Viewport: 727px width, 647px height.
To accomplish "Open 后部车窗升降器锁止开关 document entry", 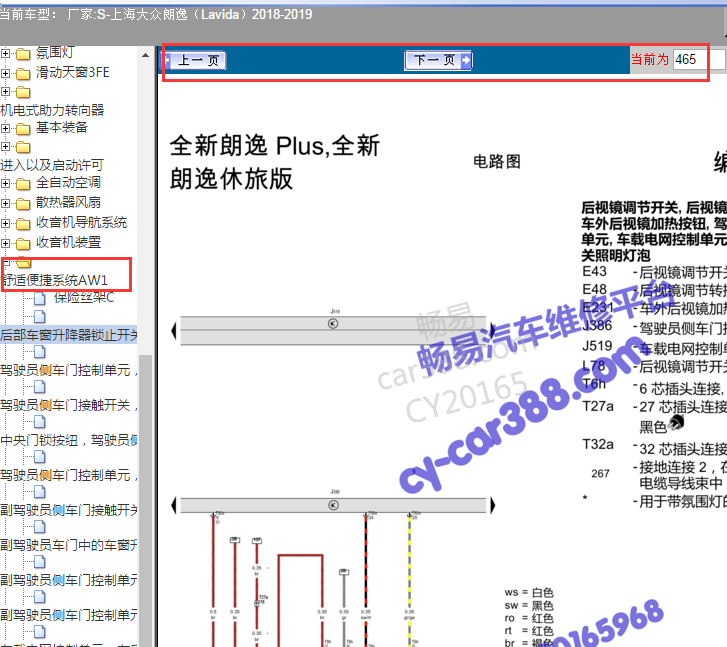I will pos(69,335).
